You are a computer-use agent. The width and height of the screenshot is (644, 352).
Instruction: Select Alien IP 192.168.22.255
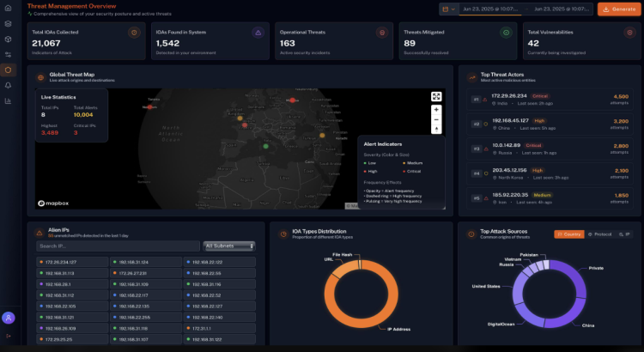(146, 318)
